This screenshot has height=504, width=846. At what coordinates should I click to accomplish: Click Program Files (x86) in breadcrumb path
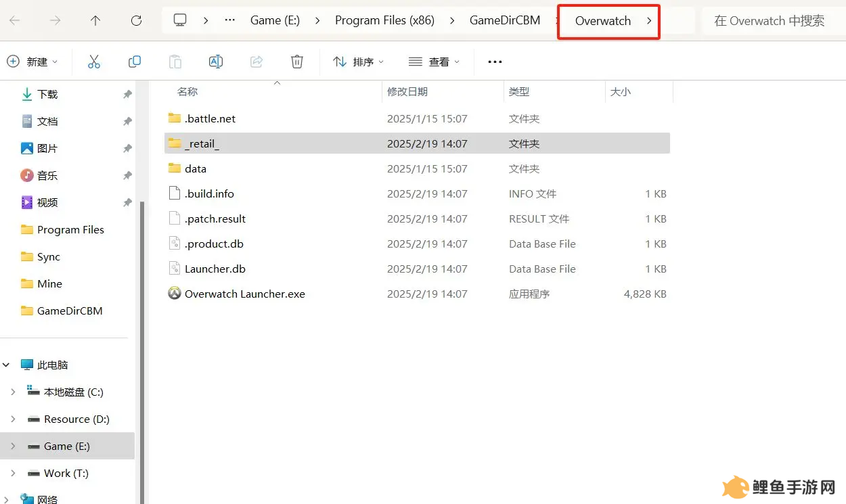pyautogui.click(x=384, y=20)
